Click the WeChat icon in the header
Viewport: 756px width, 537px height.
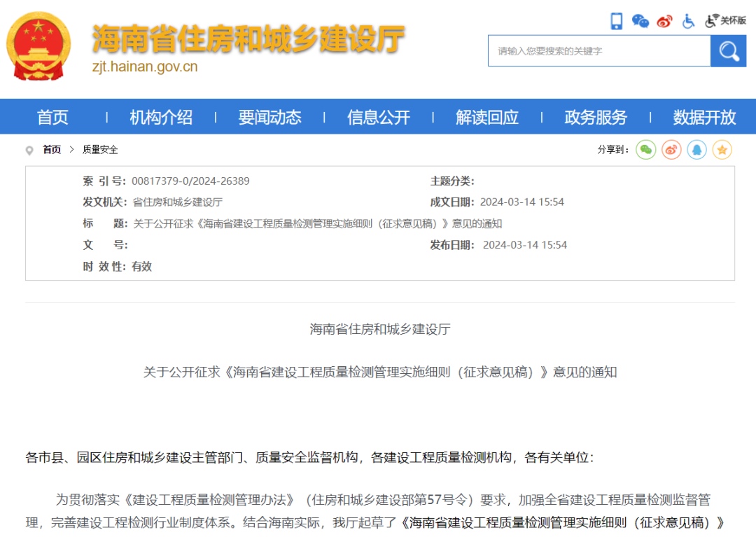pos(640,21)
